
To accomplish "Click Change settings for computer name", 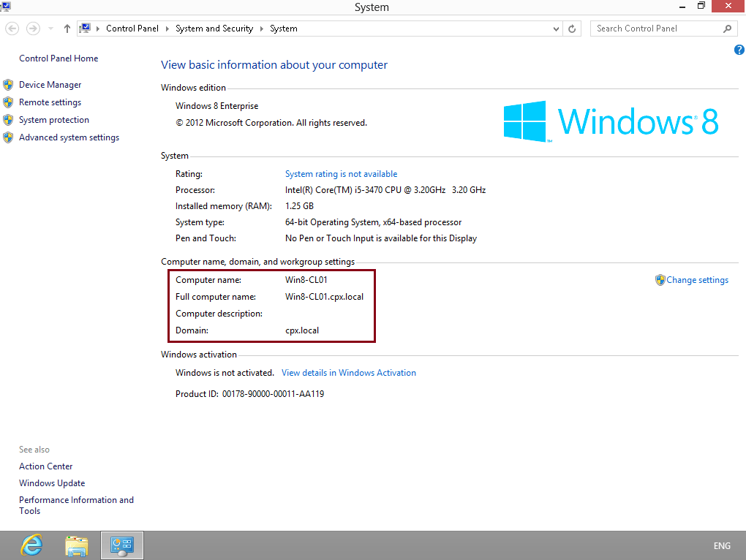I will pyautogui.click(x=697, y=280).
